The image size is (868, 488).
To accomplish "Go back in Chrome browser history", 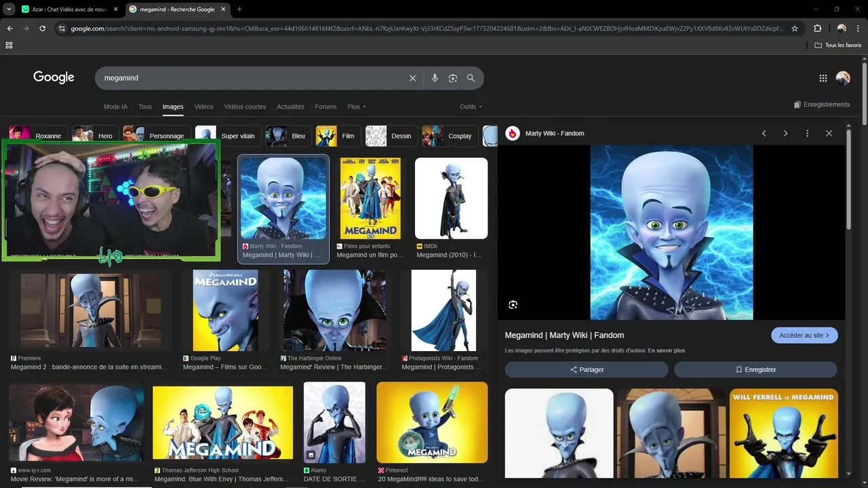I will [x=9, y=28].
